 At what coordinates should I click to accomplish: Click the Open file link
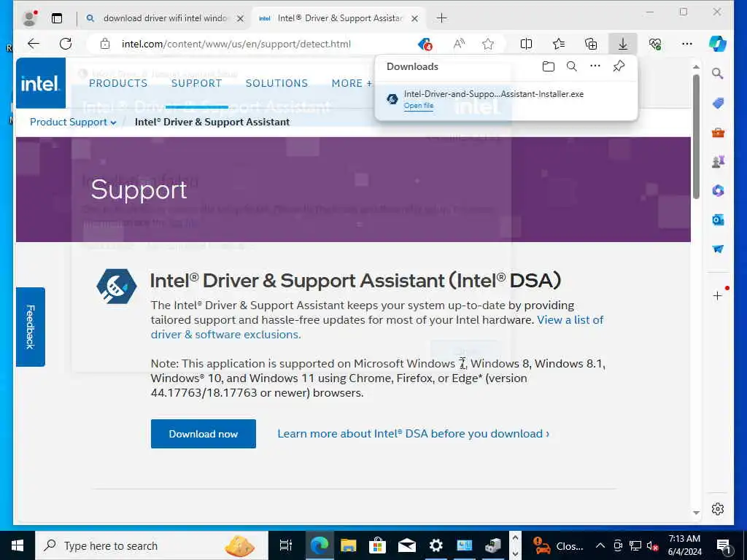tap(418, 105)
